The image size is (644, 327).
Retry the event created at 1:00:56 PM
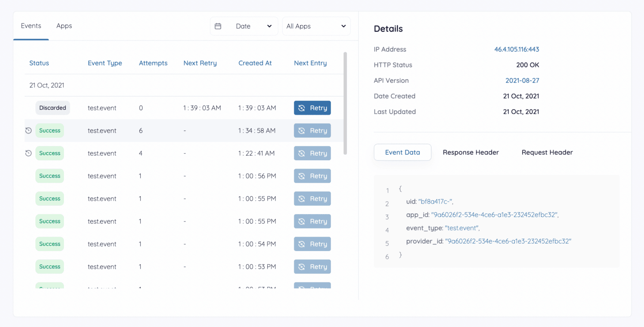click(312, 176)
